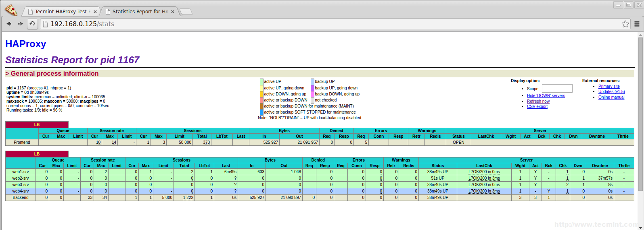The image size is (644, 230).
Task: Open the Primary site link
Action: [608, 86]
